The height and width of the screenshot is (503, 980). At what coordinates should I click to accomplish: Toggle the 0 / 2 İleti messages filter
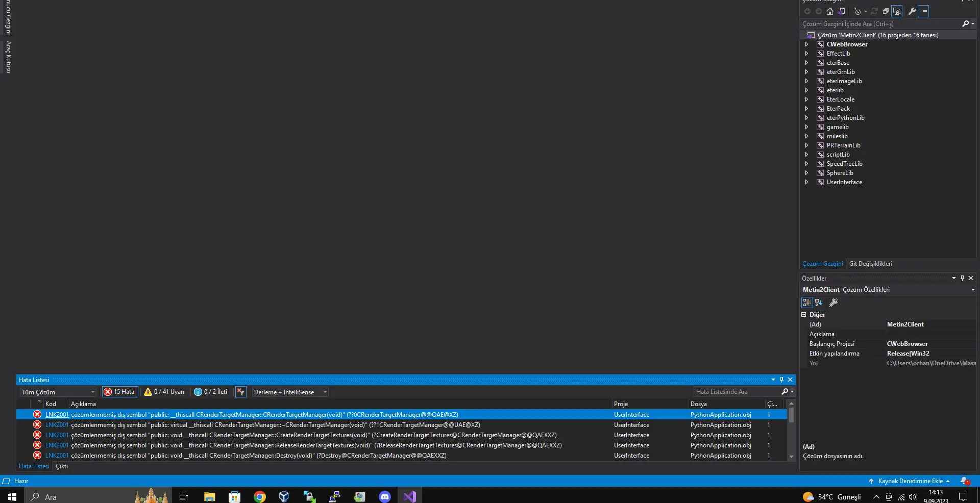[x=211, y=392]
